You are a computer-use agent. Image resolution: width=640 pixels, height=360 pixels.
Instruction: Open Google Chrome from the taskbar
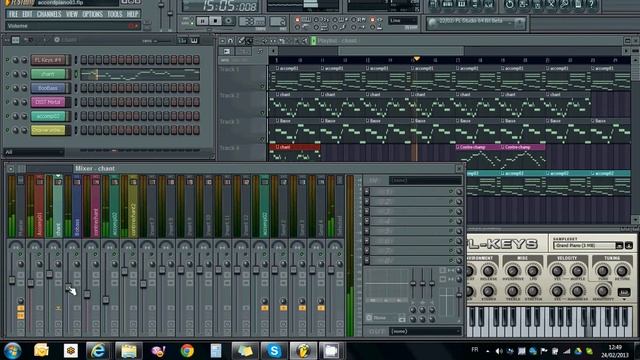click(x=187, y=351)
